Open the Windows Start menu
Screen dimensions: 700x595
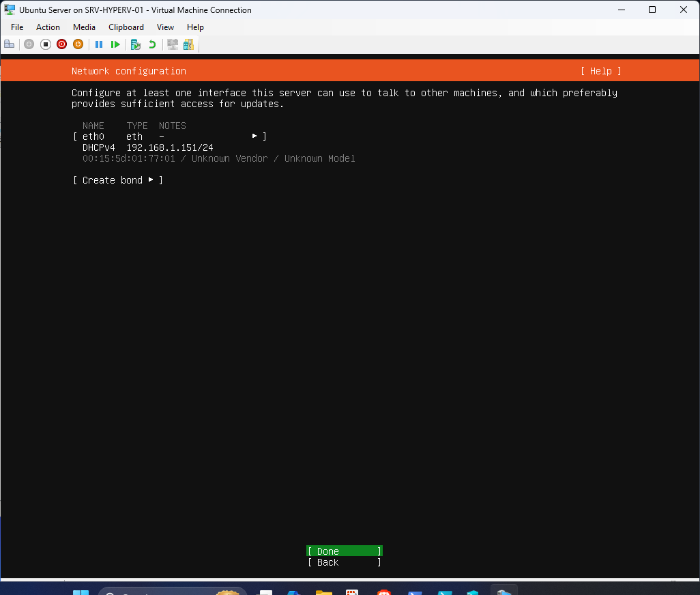pyautogui.click(x=81, y=591)
